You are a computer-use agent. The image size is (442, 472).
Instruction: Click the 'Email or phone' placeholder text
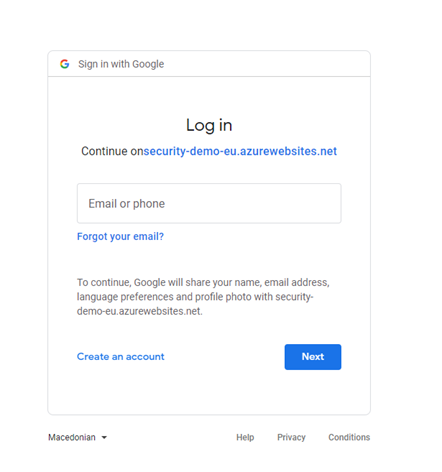(x=126, y=204)
